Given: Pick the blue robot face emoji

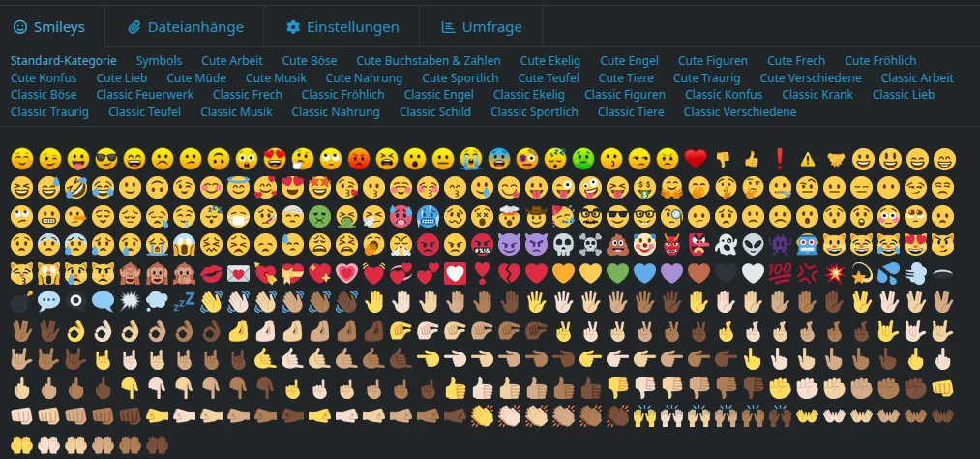Looking at the screenshot, I should point(807,245).
